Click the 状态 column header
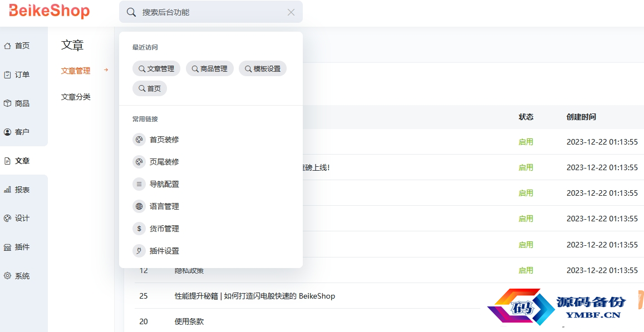 coord(526,117)
